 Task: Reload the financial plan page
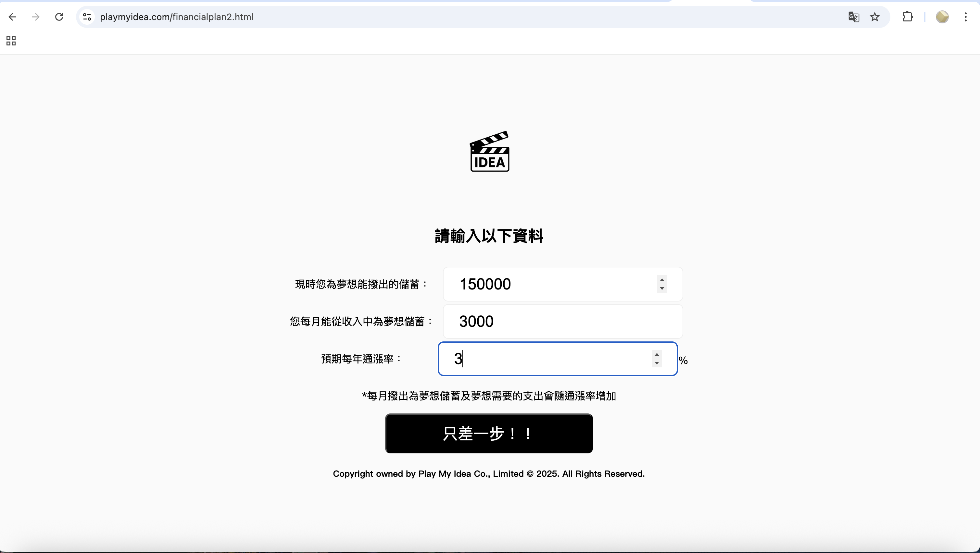click(59, 17)
